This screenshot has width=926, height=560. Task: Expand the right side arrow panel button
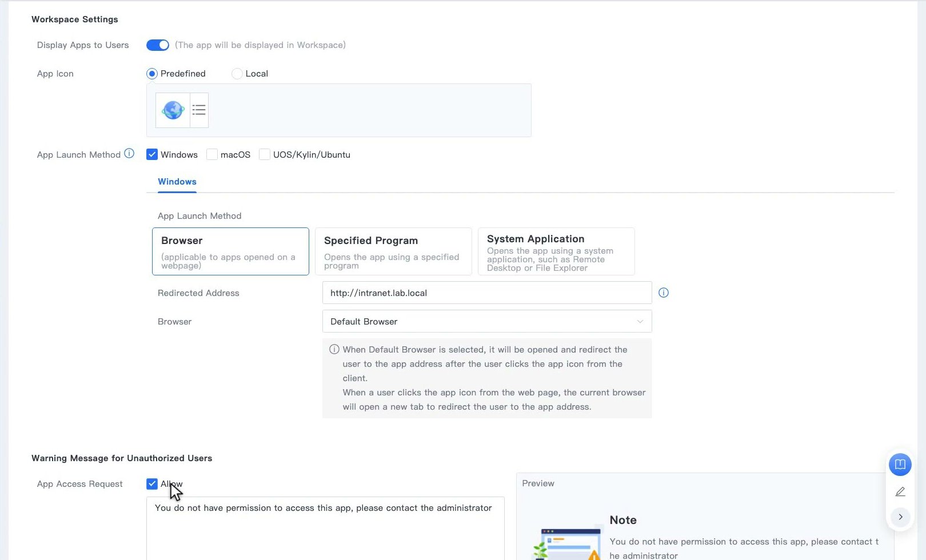pos(900,517)
